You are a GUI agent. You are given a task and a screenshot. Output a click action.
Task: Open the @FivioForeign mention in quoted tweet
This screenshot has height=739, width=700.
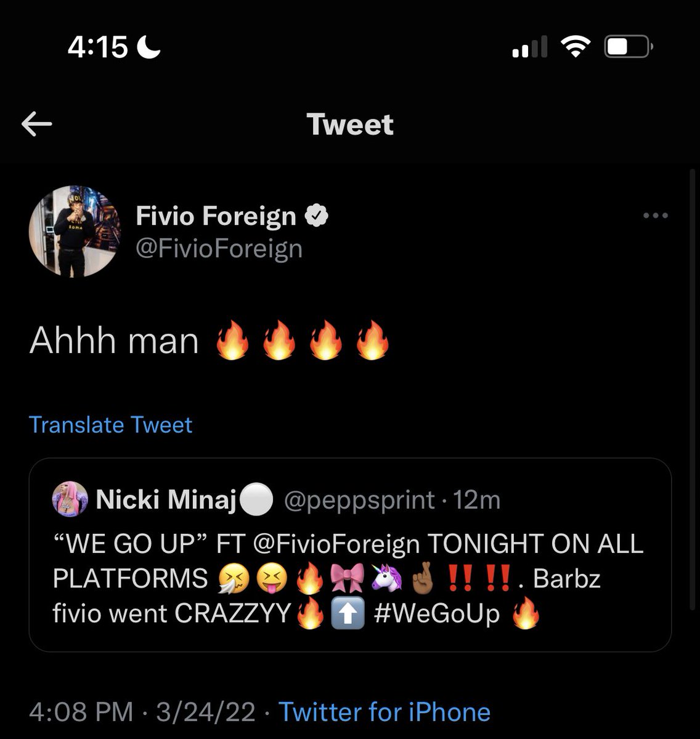[x=336, y=544]
